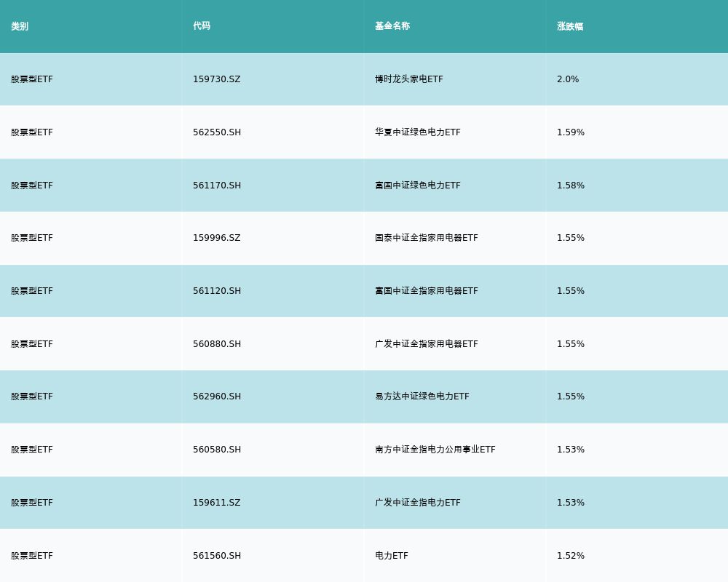
Task: Click fund name 博时龙头家电ETF
Action: pyautogui.click(x=409, y=79)
